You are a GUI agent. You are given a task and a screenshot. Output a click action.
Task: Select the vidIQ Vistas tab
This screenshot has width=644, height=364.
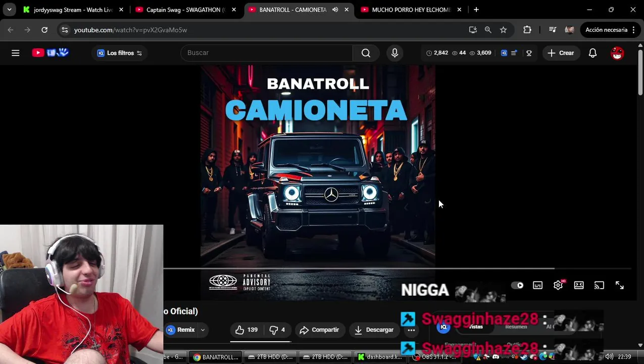476,327
